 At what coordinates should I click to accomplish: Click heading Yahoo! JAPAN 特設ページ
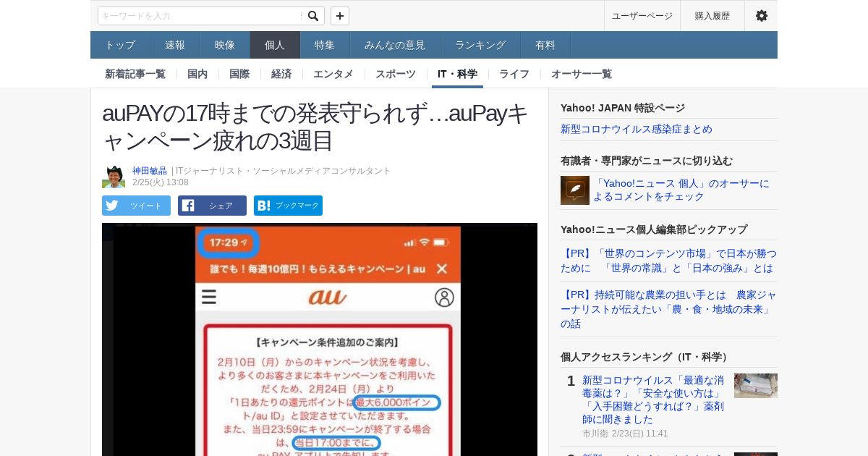[623, 108]
